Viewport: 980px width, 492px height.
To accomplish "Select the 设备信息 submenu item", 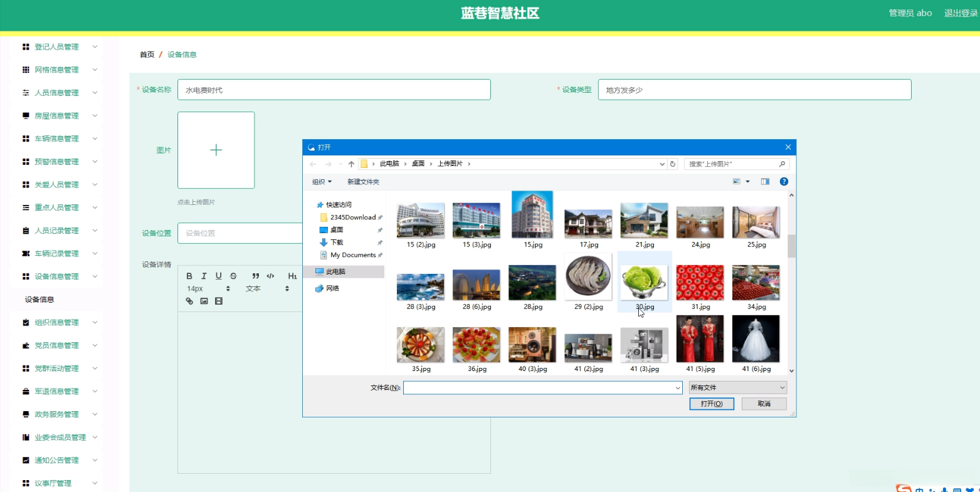I will pyautogui.click(x=40, y=300).
